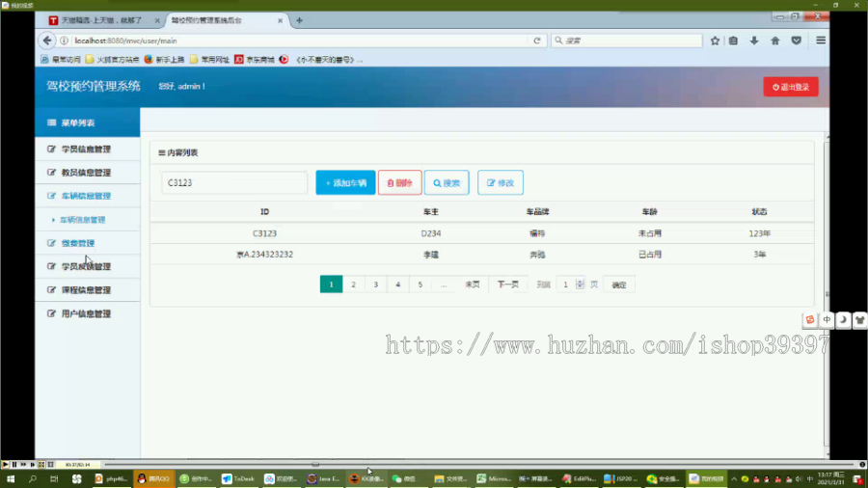Open the ToDesk taskbar item
The height and width of the screenshot is (488, 868).
point(238,479)
